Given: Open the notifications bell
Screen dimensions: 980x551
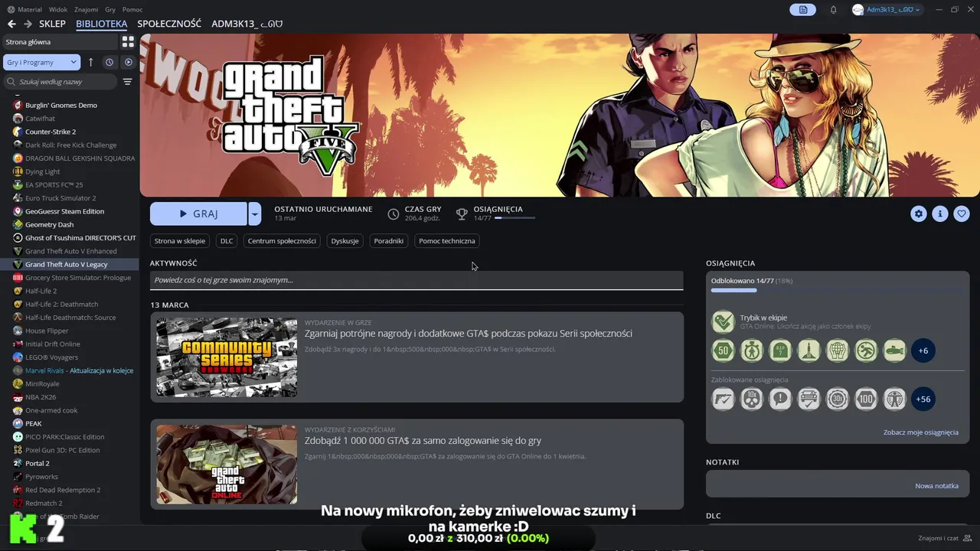Looking at the screenshot, I should (834, 9).
